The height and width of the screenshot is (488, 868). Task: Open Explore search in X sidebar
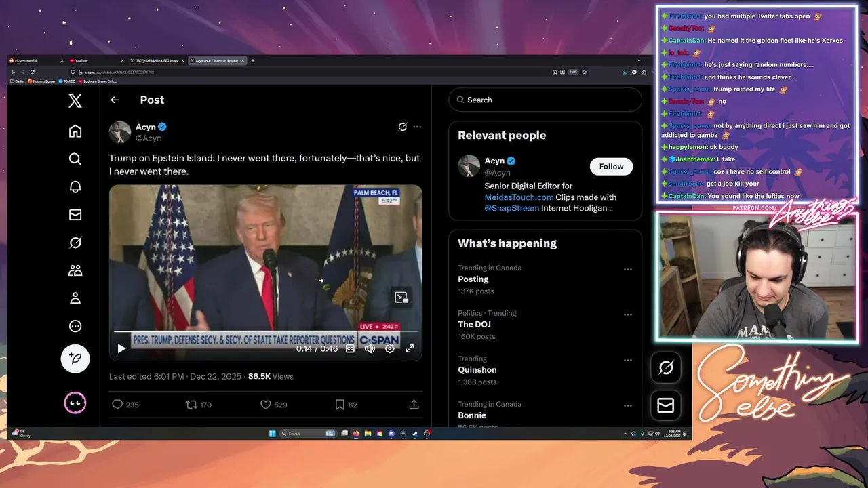point(75,159)
